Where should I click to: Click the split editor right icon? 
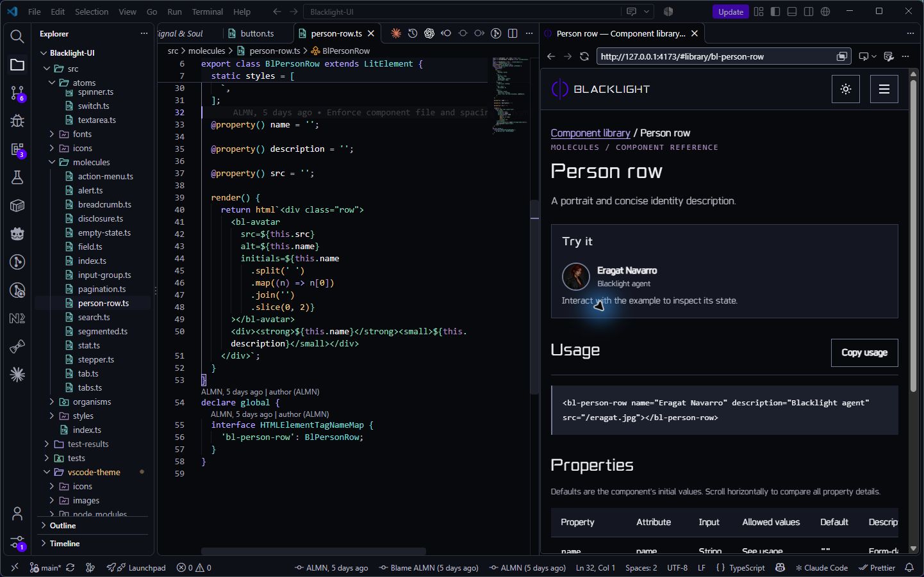[x=513, y=33]
